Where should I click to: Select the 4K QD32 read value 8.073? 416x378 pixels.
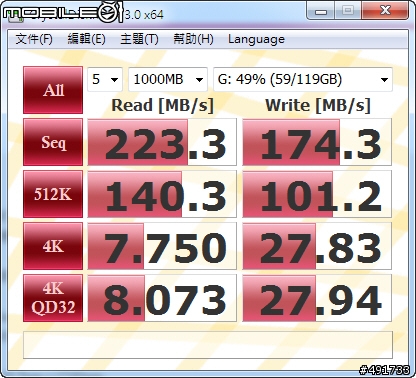point(162,298)
